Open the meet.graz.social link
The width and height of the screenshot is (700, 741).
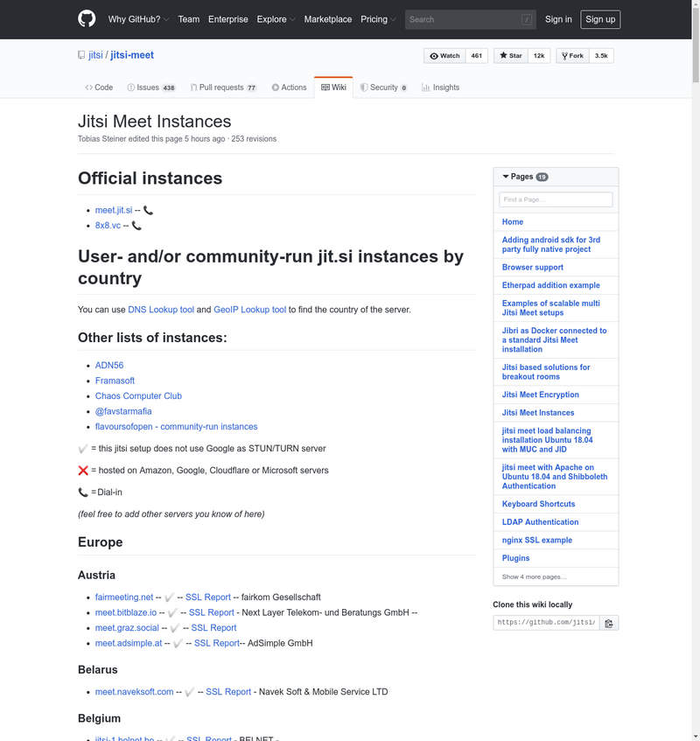coord(127,628)
